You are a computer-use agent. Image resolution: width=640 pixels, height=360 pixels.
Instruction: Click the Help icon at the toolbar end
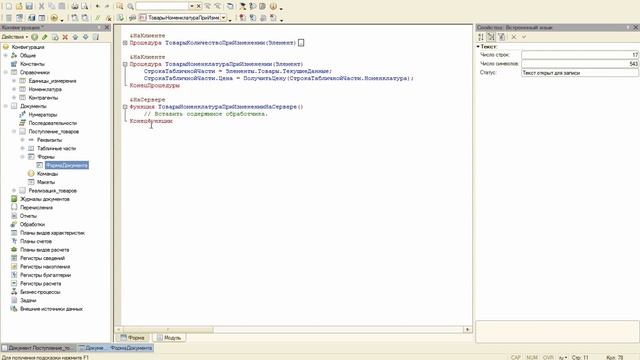pyautogui.click(x=273, y=6)
